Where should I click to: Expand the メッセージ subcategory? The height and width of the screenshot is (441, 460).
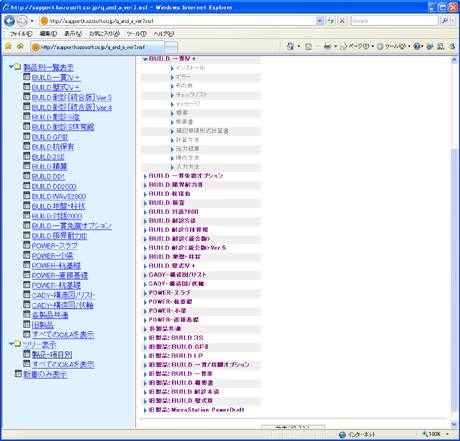point(172,104)
